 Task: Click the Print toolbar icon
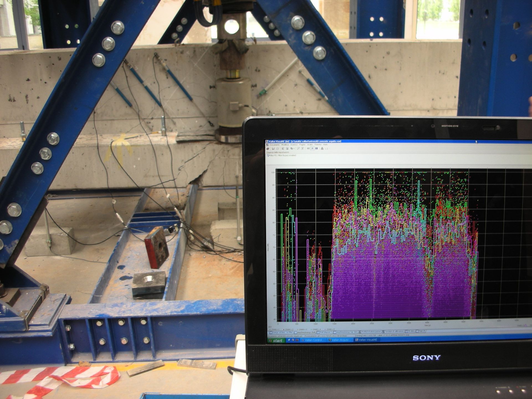click(287, 149)
